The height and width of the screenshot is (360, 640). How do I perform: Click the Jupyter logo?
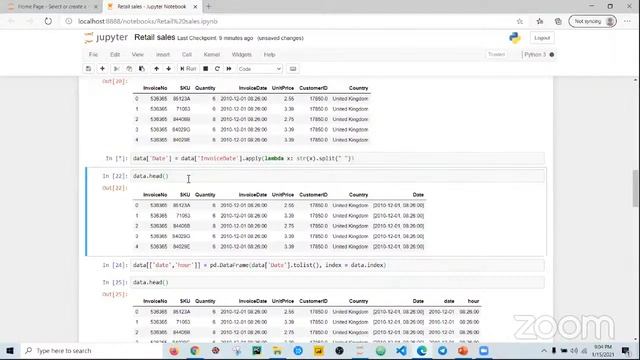point(106,38)
